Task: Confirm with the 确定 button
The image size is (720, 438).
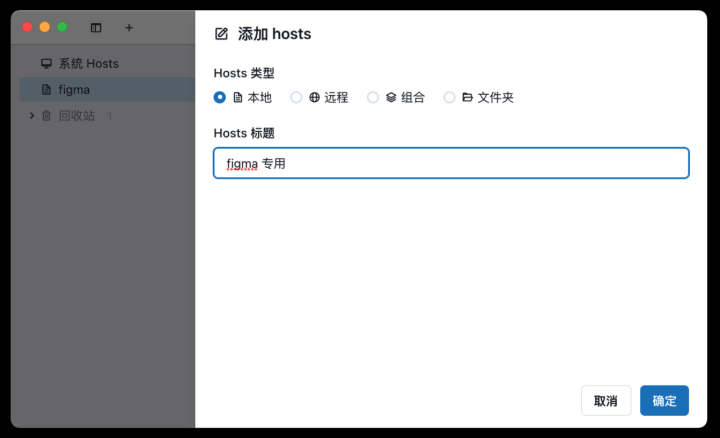Action: coord(664,401)
